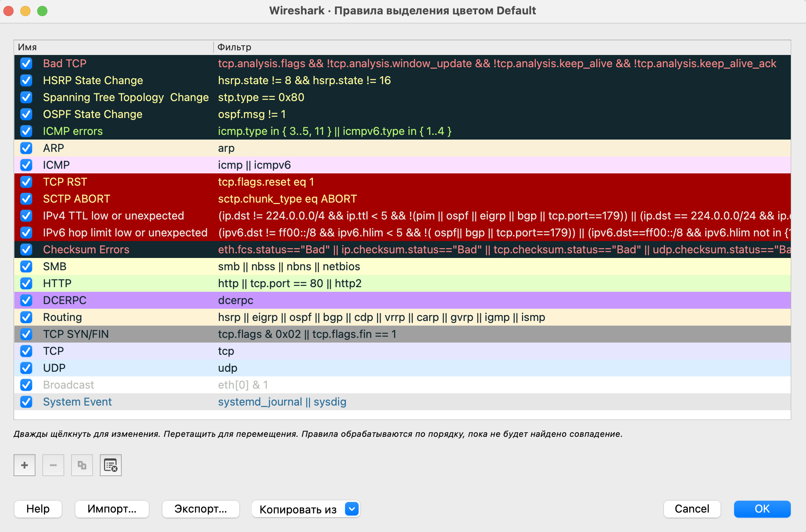Open the Копировать из dropdown

(x=306, y=509)
